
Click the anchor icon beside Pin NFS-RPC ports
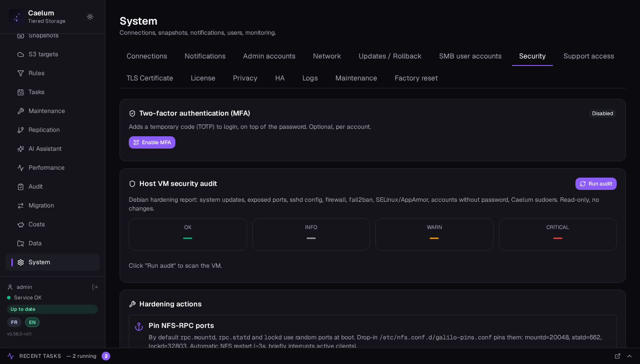click(139, 327)
